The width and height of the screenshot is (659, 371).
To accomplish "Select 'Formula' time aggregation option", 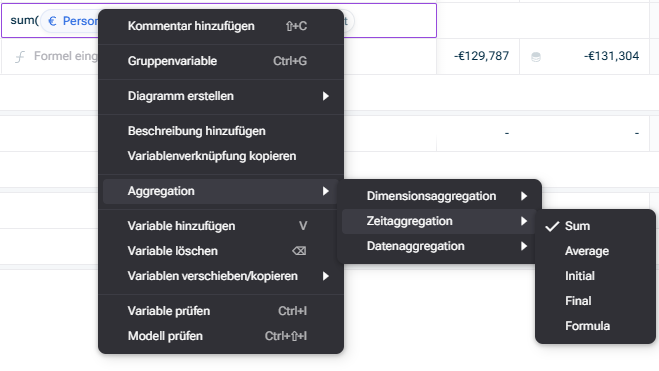I will point(595,326).
